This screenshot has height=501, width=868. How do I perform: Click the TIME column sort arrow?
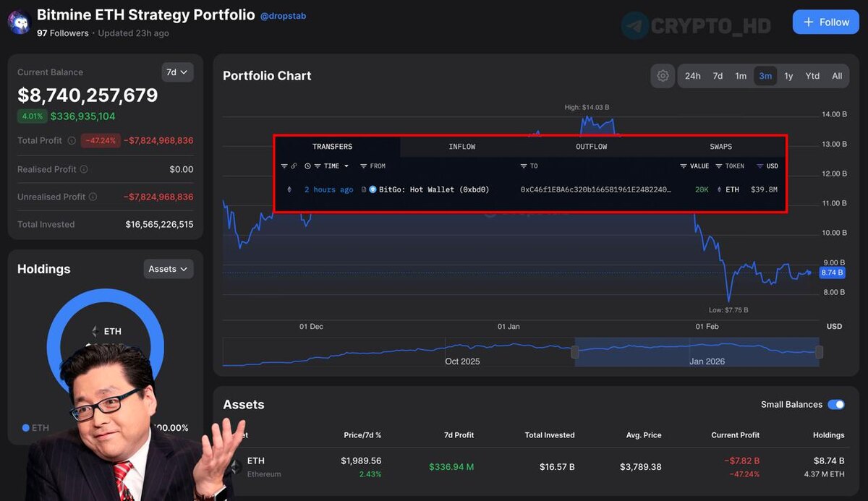pyautogui.click(x=346, y=166)
